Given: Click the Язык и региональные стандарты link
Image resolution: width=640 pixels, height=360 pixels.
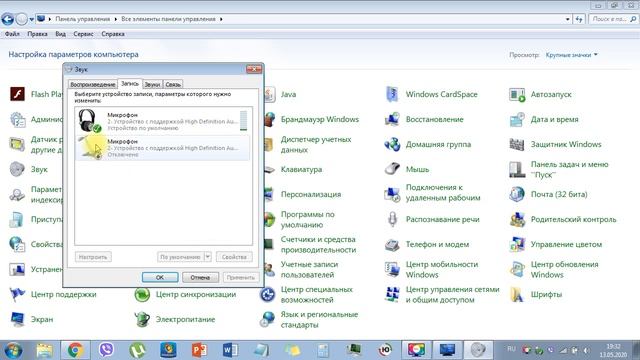Looking at the screenshot, I should (319, 320).
